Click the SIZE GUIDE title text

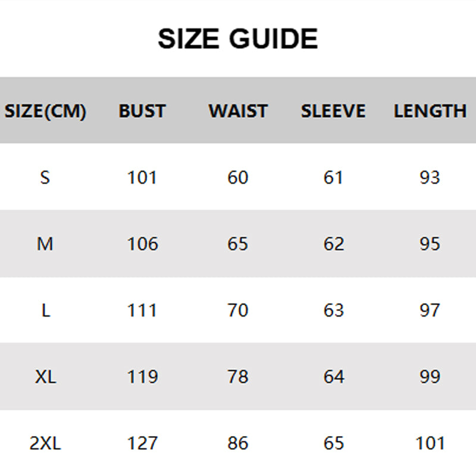pyautogui.click(x=238, y=39)
